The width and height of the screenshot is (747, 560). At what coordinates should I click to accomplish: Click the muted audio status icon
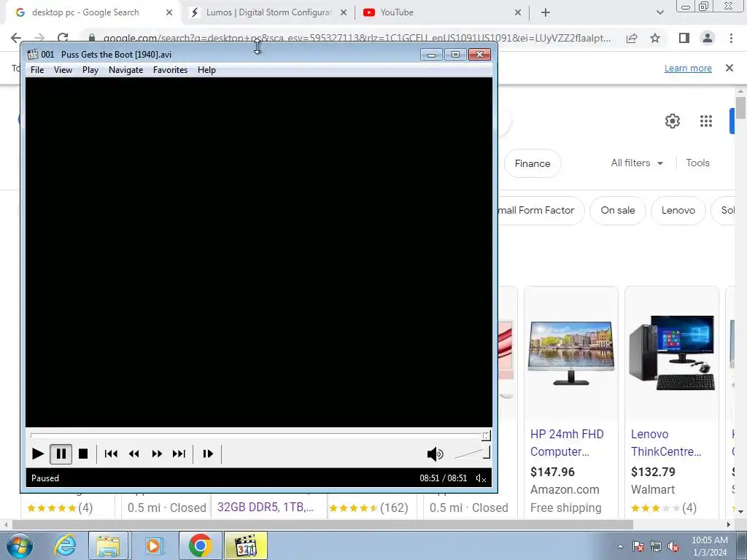click(x=481, y=478)
